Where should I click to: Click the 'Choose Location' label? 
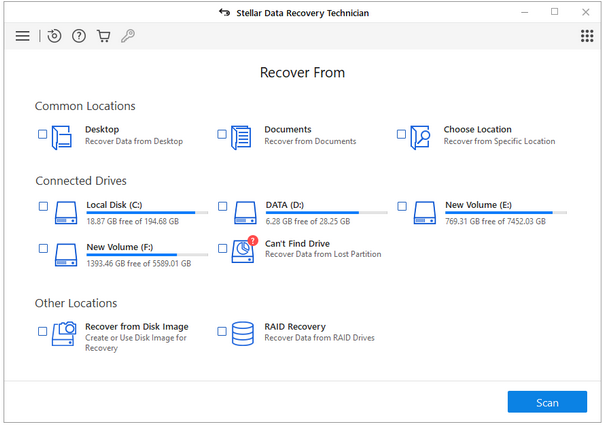478,129
